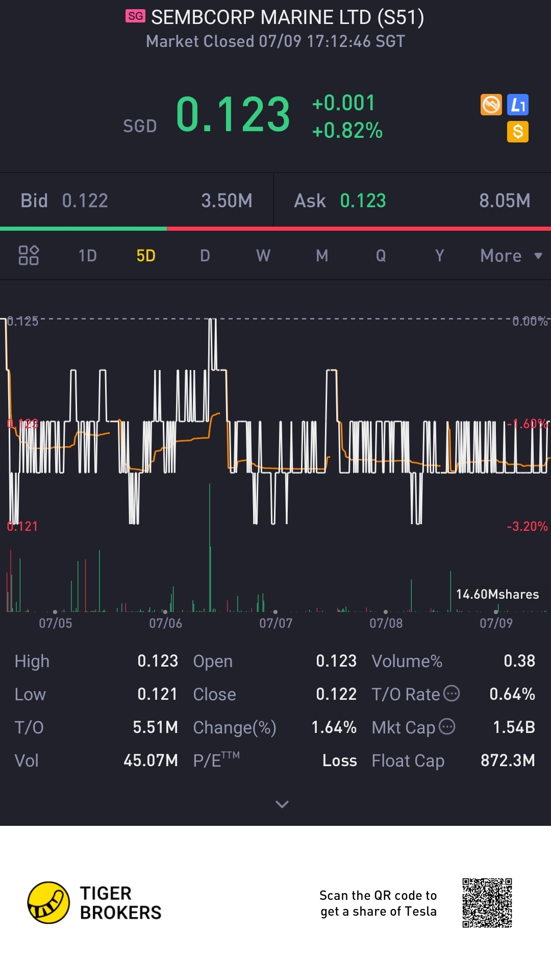Tap the 07/06 date marker on chart
Screen dimensions: 551x980
(x=165, y=623)
